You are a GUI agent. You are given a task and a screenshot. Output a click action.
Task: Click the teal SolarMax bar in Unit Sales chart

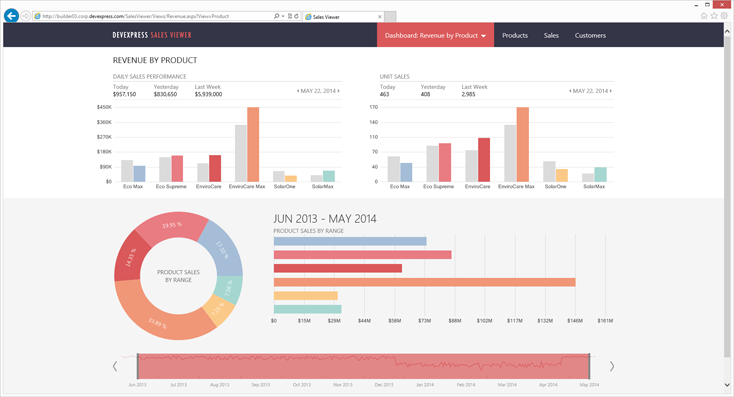(601, 175)
